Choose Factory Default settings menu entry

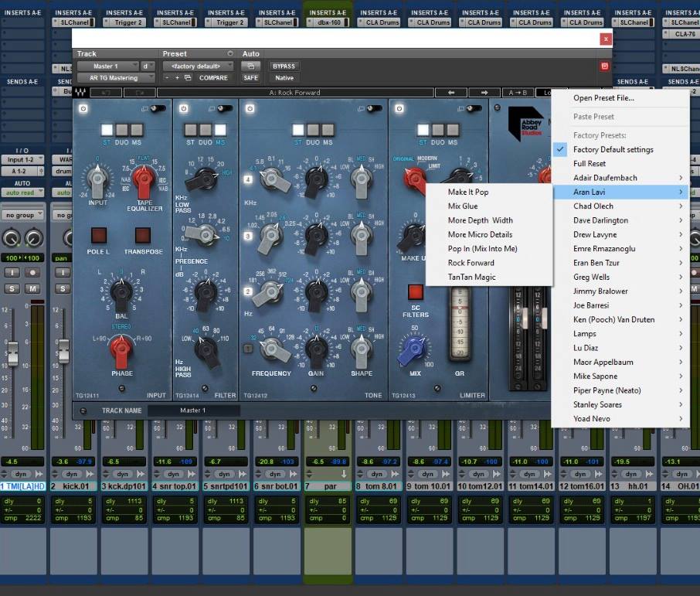(620, 149)
